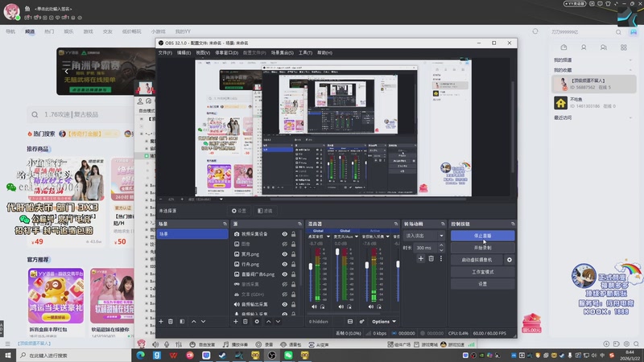644x362 pixels.
Task: Toggle monitoring headphone icon on Mic/Aux channel
Action: point(349,306)
